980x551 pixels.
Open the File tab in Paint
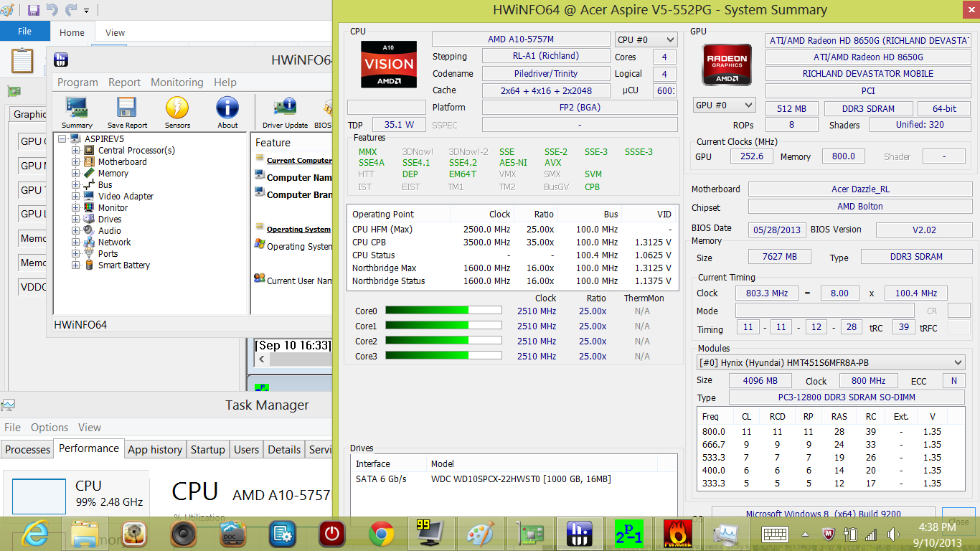click(x=24, y=32)
